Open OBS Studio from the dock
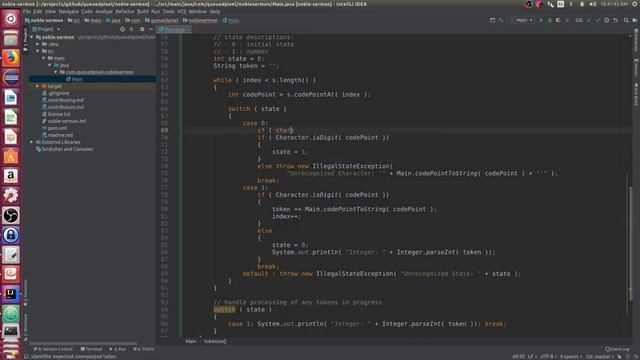640x360 pixels. click(x=11, y=215)
